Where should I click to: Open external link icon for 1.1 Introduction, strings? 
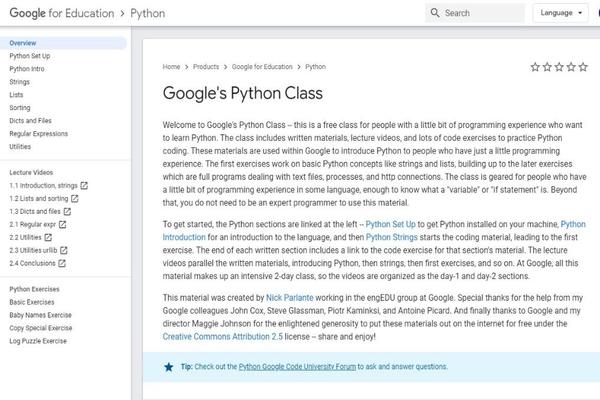[84, 185]
